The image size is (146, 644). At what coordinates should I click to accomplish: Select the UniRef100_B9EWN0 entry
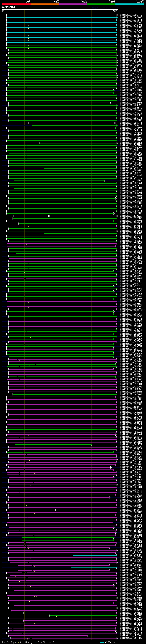[131, 570]
